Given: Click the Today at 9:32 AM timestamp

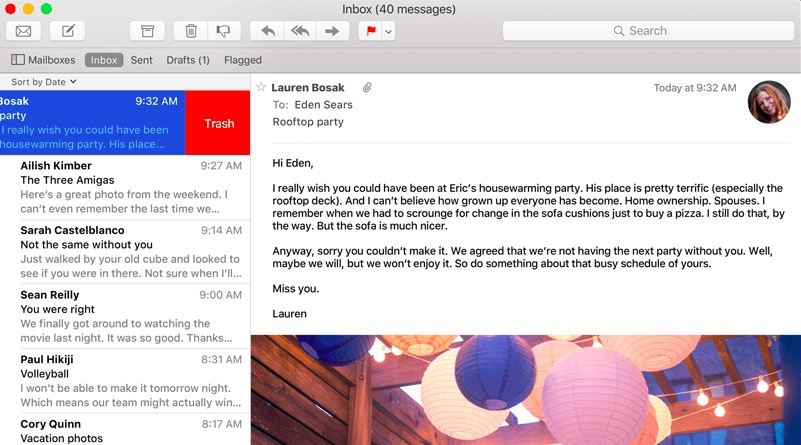Looking at the screenshot, I should pos(695,88).
